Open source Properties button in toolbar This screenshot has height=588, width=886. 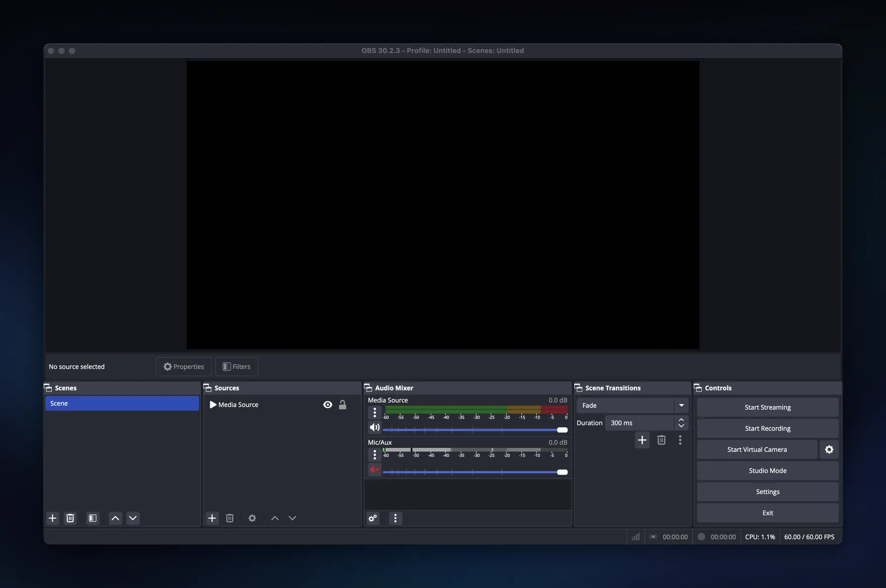[184, 367]
